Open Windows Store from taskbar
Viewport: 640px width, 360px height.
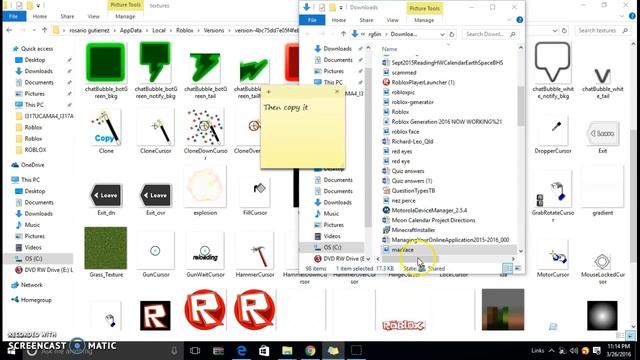pyautogui.click(x=264, y=350)
